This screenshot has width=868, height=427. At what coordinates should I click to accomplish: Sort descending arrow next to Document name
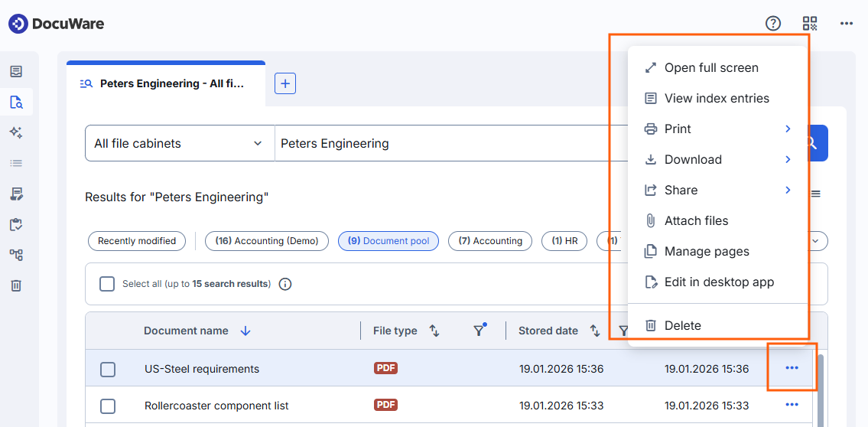pyautogui.click(x=245, y=331)
